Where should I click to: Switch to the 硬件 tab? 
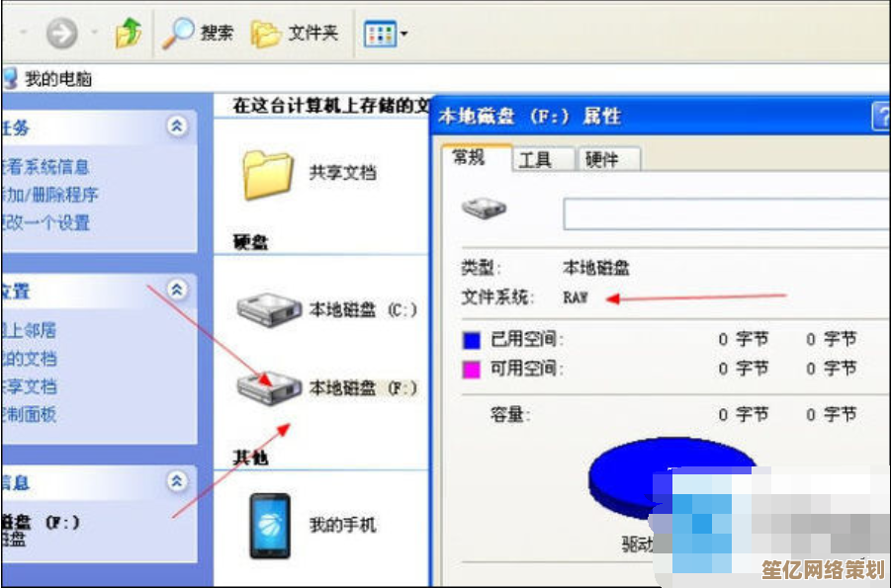point(608,160)
